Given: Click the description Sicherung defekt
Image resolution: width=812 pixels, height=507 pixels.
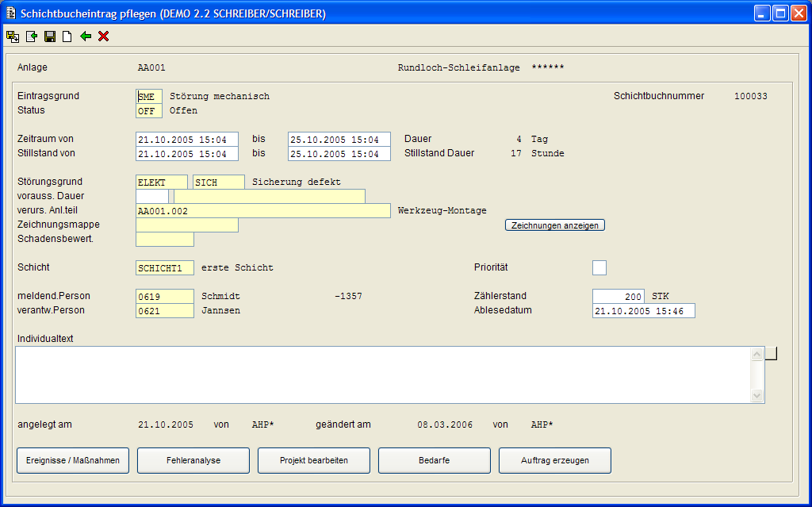Looking at the screenshot, I should 297,182.
